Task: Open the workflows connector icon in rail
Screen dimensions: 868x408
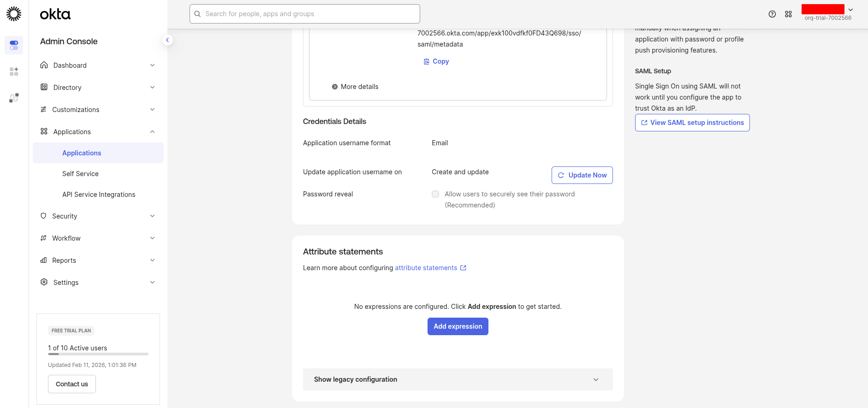Action: click(x=14, y=98)
